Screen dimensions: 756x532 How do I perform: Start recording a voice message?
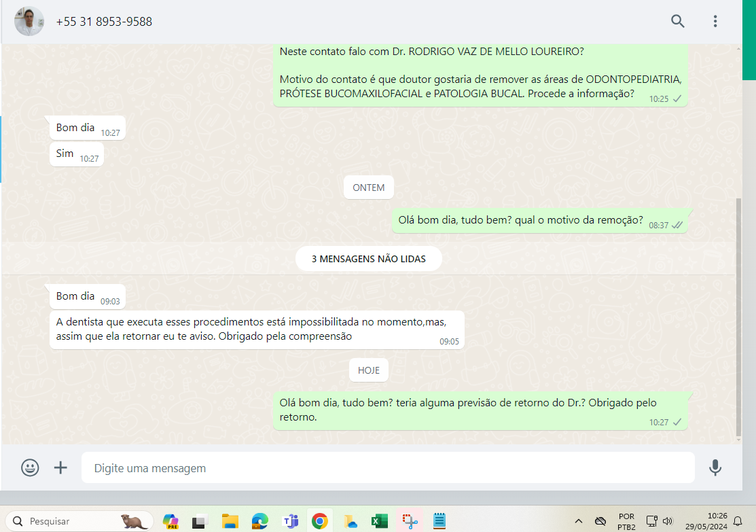tap(715, 467)
